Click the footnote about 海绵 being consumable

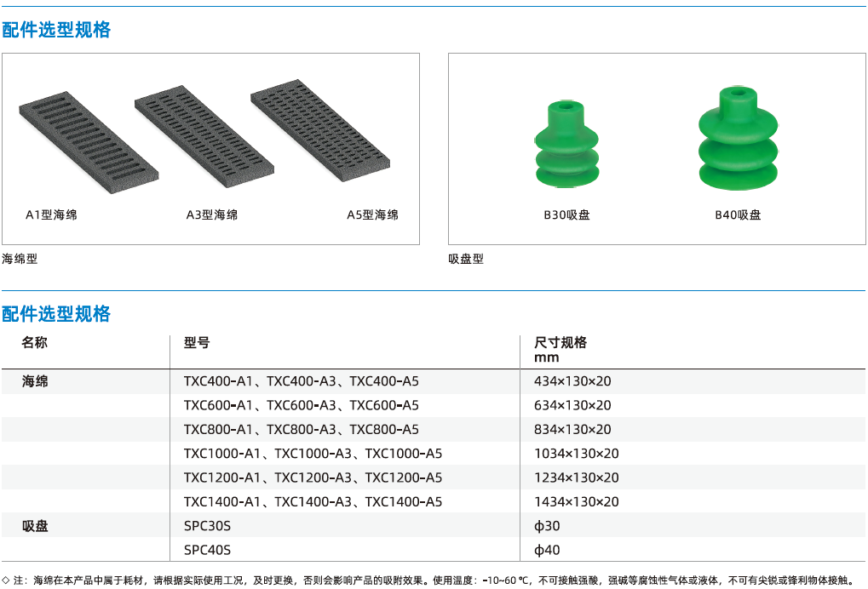[428, 580]
